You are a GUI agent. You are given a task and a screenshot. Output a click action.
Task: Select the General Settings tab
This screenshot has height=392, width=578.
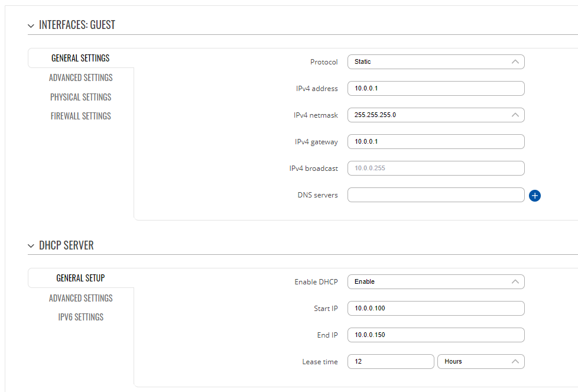pyautogui.click(x=81, y=58)
